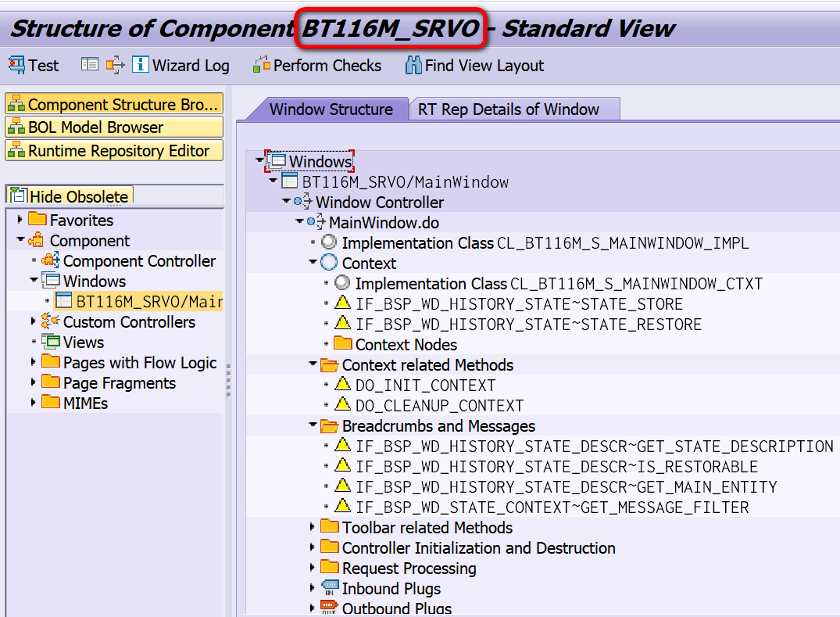840x617 pixels.
Task: Click the Context Nodes folder icon
Action: [343, 343]
